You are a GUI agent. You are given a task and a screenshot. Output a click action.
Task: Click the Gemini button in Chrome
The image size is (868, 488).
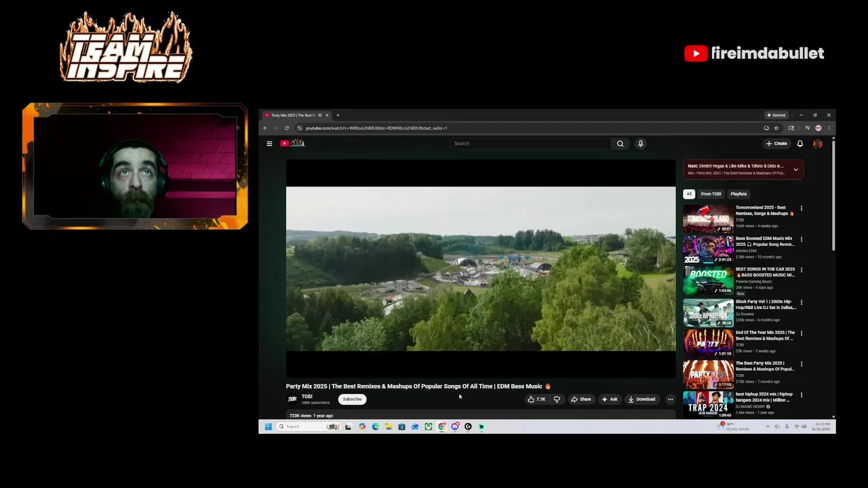(776, 115)
